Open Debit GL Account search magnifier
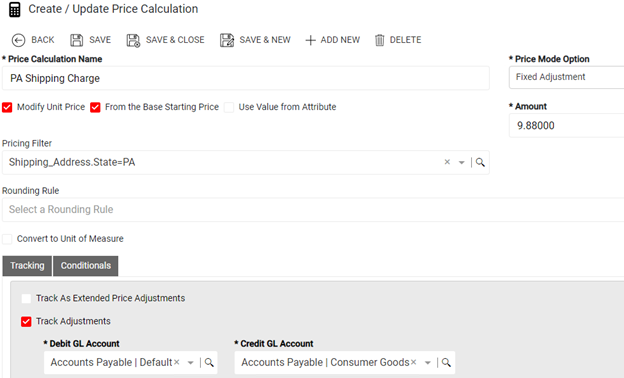Screen dimensions: 624x378 coord(209,362)
